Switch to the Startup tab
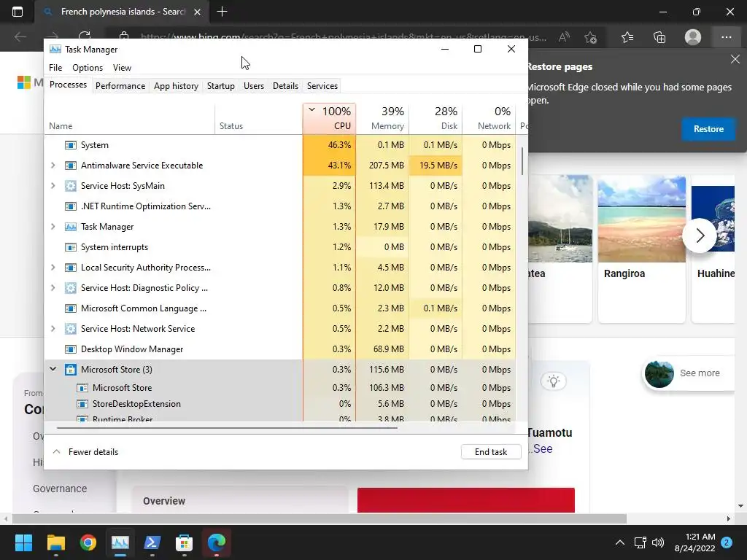This screenshot has height=560, width=747. pos(220,86)
